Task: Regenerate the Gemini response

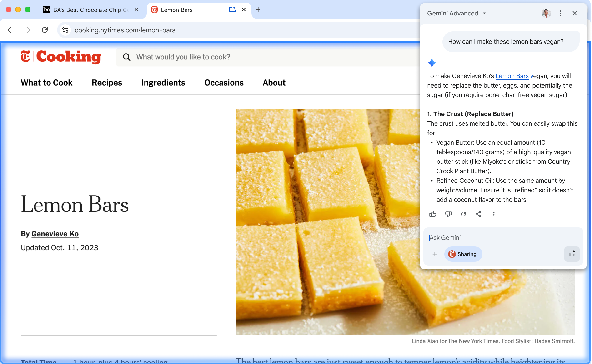Action: [x=463, y=214]
